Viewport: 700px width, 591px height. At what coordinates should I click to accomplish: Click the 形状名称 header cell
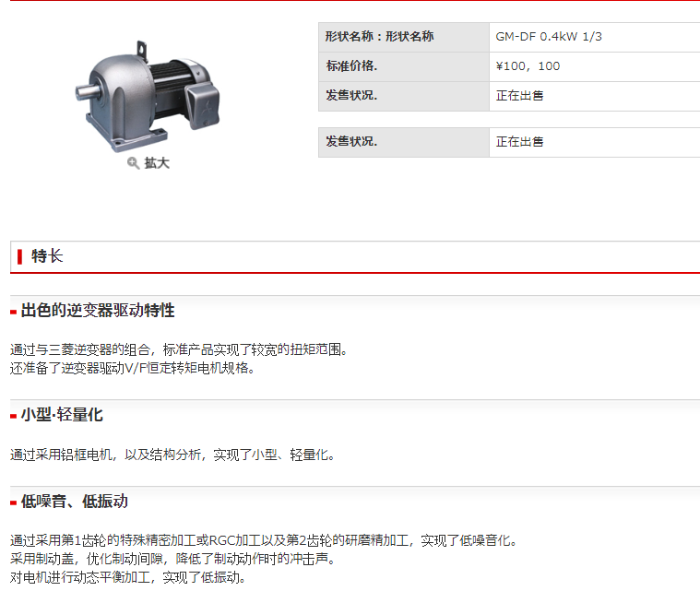404,37
